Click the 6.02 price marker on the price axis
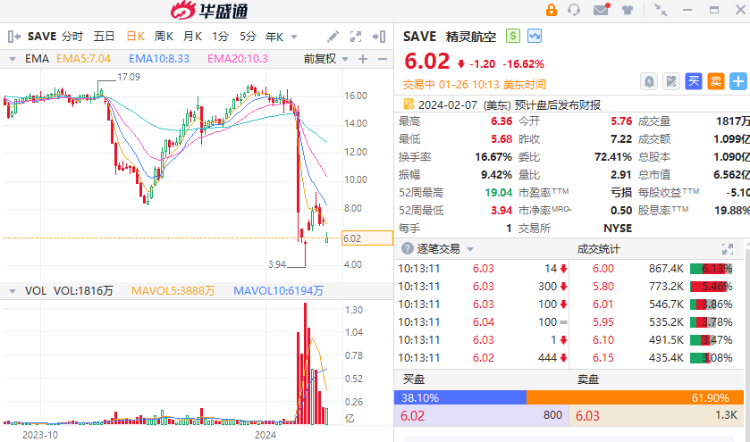Viewport: 750px width, 442px height. pos(367,238)
